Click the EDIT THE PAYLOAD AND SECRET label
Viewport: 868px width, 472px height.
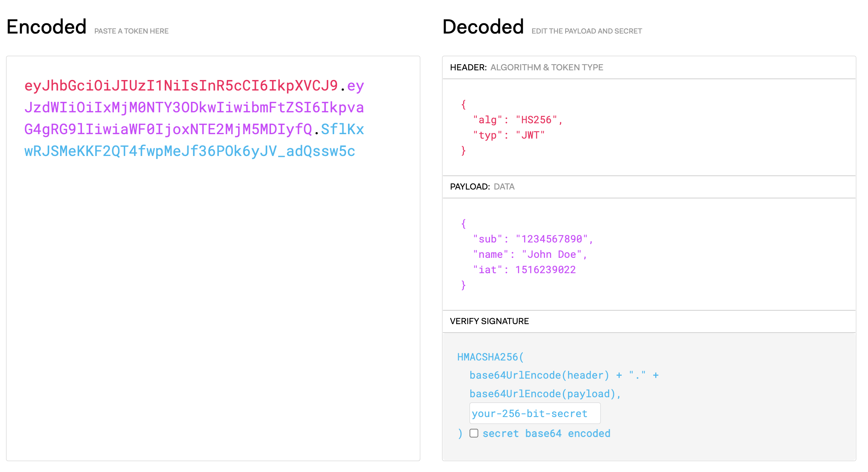586,31
